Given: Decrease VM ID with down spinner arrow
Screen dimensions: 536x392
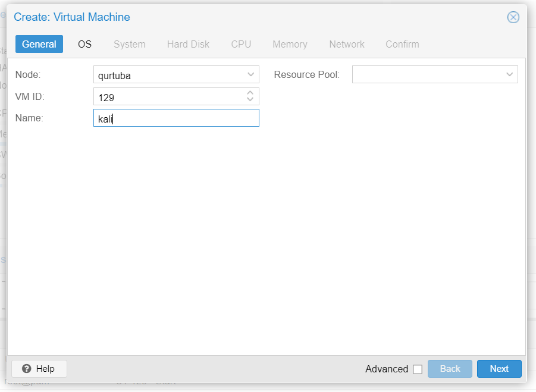Looking at the screenshot, I should click(x=250, y=99).
